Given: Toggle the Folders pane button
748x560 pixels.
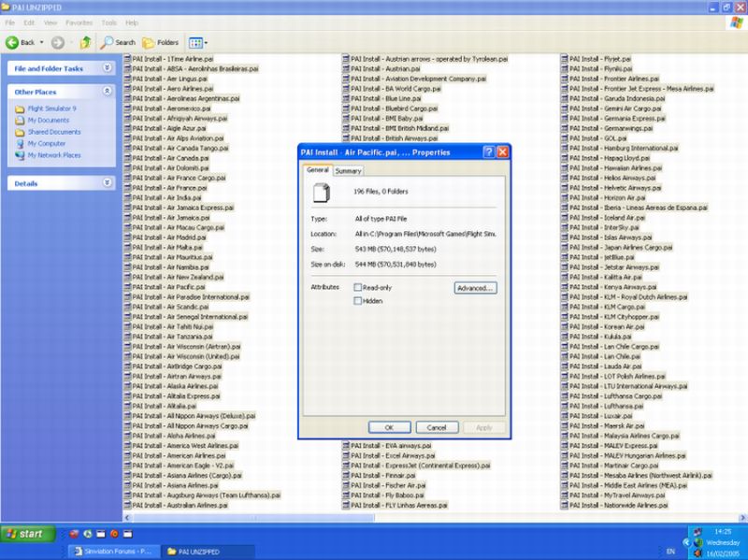Looking at the screenshot, I should [162, 42].
